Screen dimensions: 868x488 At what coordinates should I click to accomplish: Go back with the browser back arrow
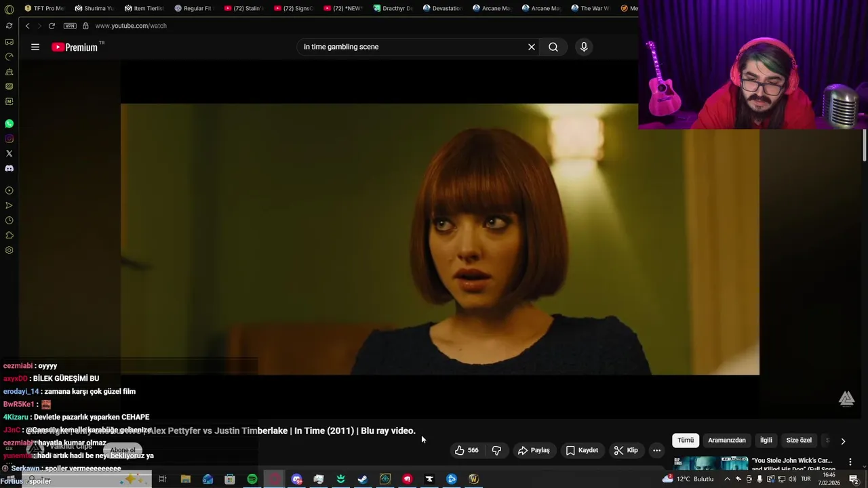coord(27,26)
